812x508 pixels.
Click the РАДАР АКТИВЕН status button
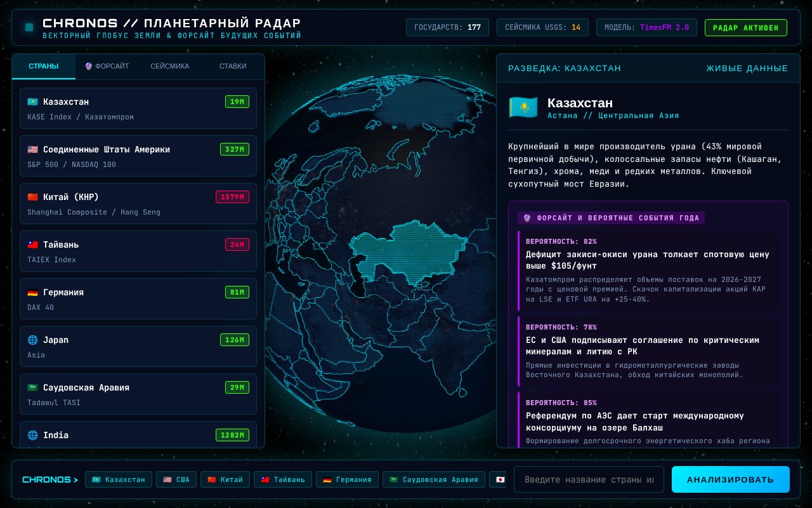click(746, 27)
